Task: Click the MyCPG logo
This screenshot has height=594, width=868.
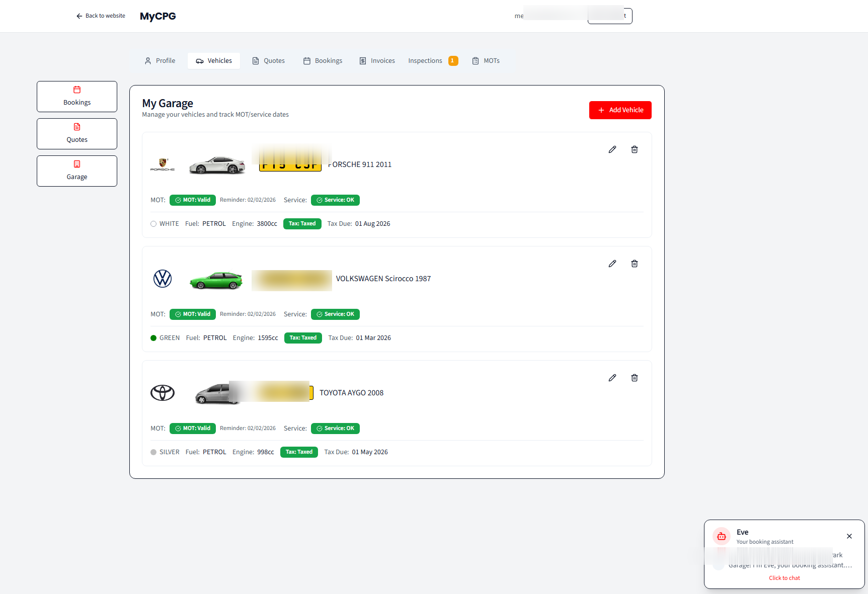Action: click(158, 16)
